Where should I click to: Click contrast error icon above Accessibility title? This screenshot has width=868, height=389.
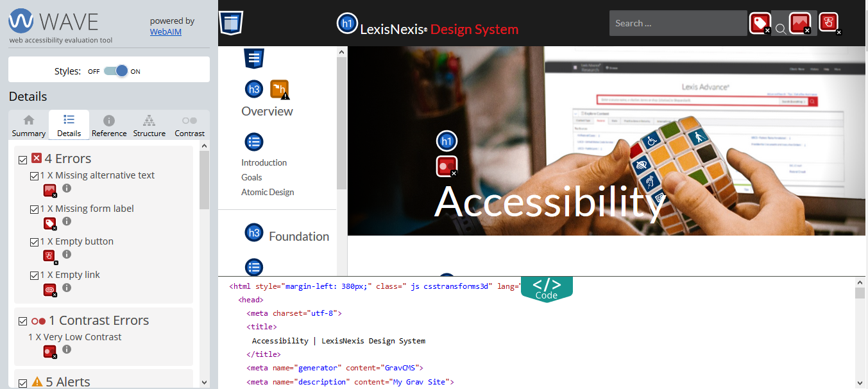pyautogui.click(x=447, y=166)
